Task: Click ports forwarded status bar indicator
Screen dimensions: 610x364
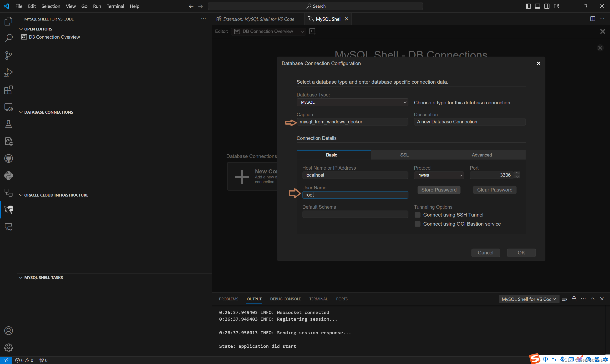Action: pos(43,360)
